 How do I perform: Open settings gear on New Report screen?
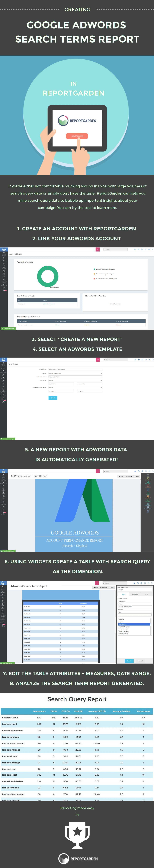click(x=146, y=360)
